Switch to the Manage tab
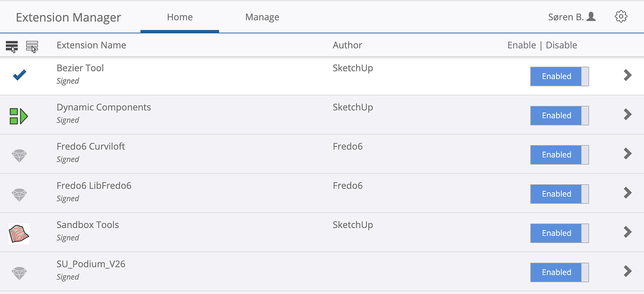 point(262,17)
